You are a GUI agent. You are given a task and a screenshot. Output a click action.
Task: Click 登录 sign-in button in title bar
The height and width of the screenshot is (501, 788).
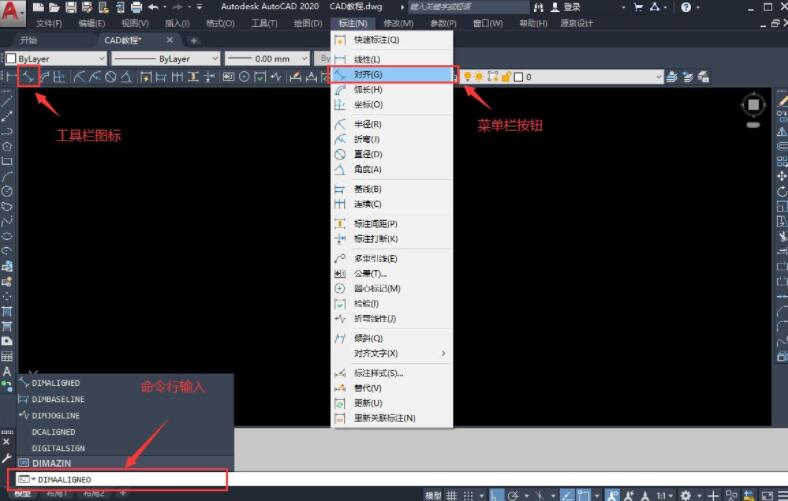pos(572,7)
